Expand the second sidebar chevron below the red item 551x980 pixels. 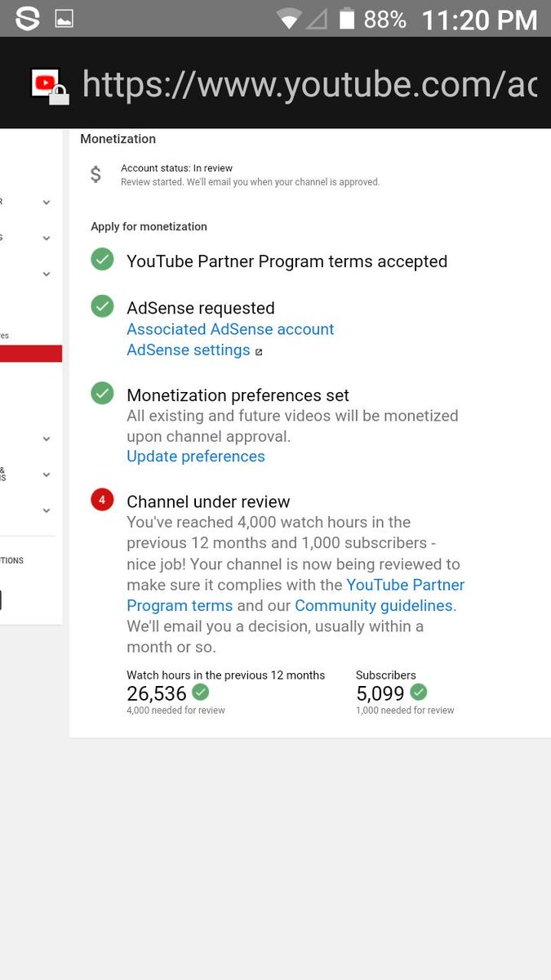pyautogui.click(x=47, y=474)
